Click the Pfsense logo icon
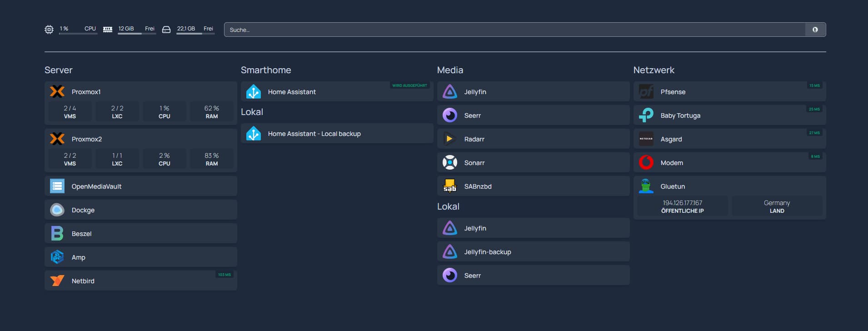 coord(646,91)
